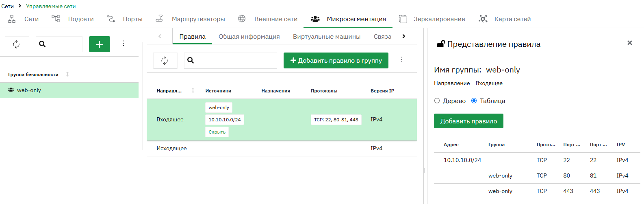Viewport: 644px width, 204px height.
Task: Open security groups list more options menu
Action: tap(124, 43)
